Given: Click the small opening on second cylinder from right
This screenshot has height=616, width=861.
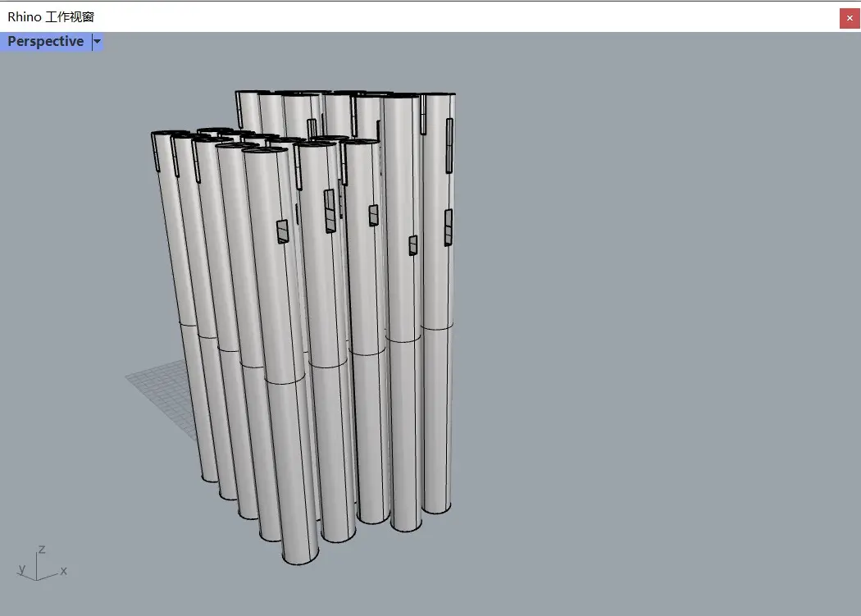Looking at the screenshot, I should [413, 245].
